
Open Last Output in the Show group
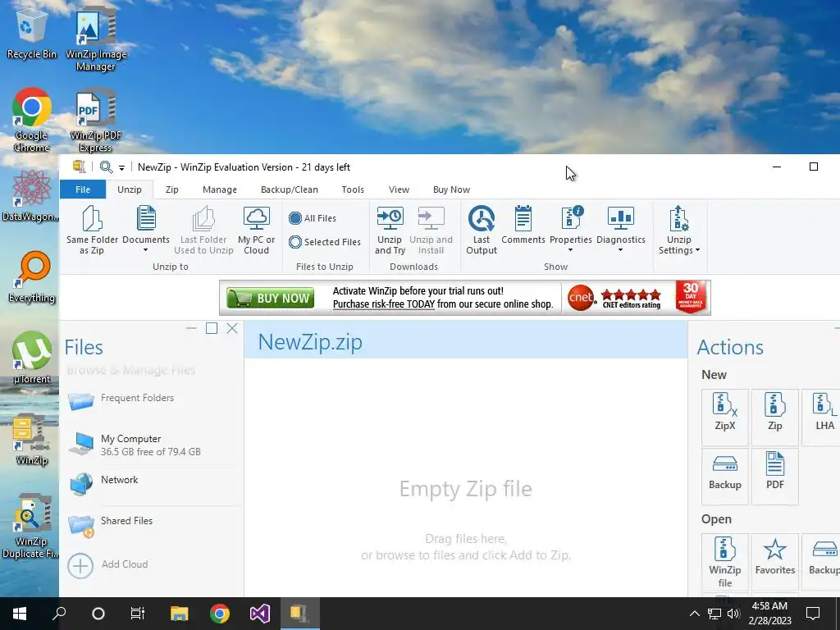coord(481,230)
